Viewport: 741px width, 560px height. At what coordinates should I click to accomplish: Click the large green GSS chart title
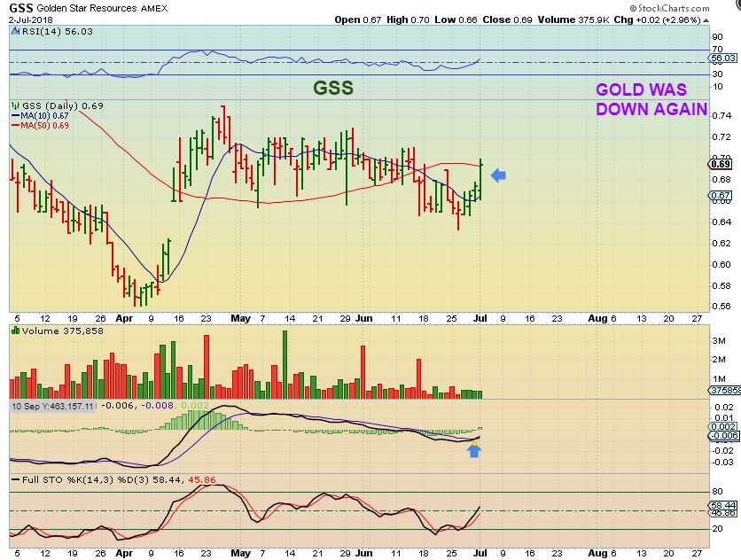(333, 89)
